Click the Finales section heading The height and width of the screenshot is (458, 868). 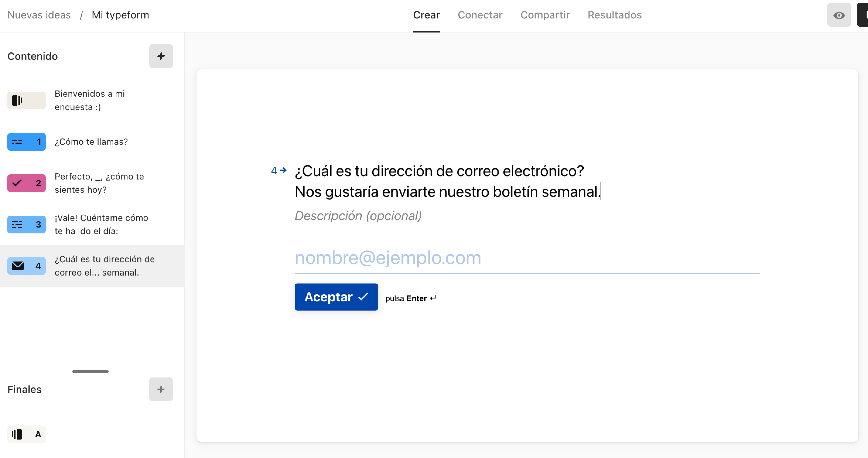pos(24,389)
